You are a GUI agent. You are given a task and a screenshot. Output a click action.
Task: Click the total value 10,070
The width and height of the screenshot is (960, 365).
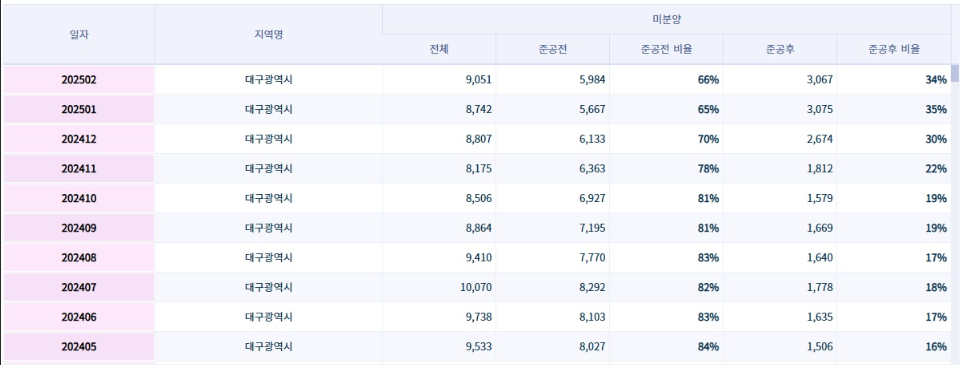476,287
